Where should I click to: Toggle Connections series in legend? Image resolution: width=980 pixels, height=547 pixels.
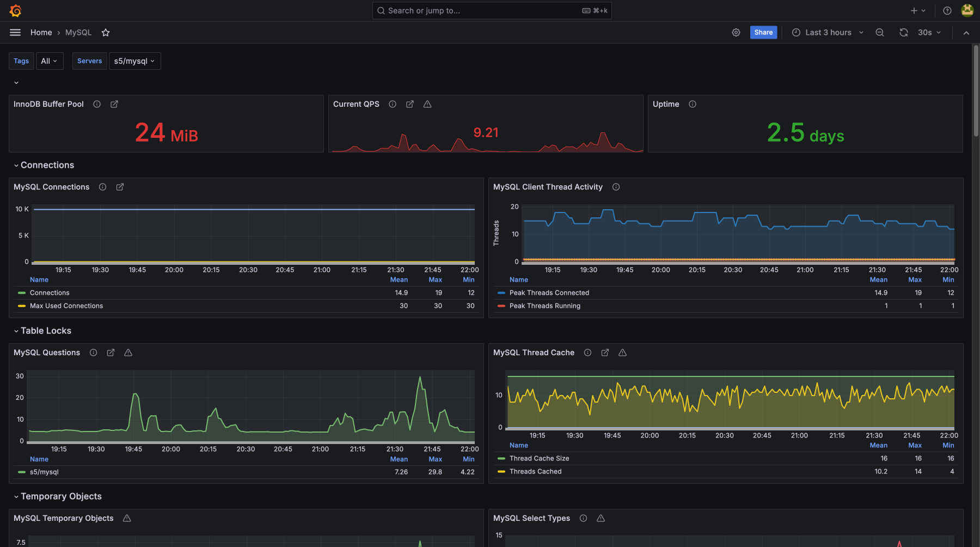click(x=50, y=293)
